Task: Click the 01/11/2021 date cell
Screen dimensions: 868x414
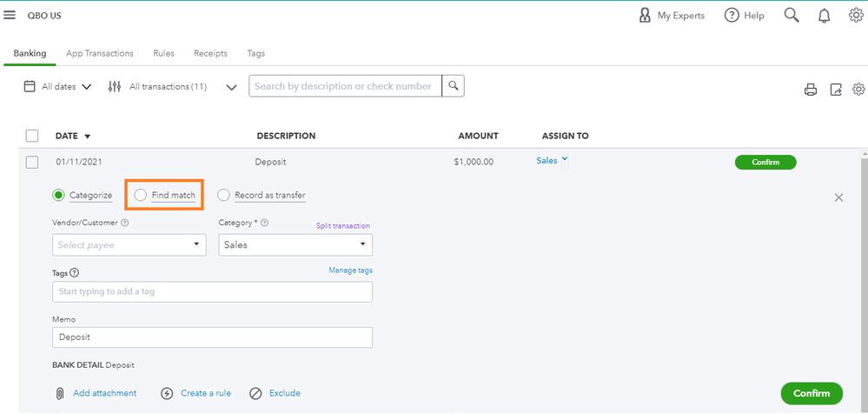Action: pyautogui.click(x=78, y=163)
